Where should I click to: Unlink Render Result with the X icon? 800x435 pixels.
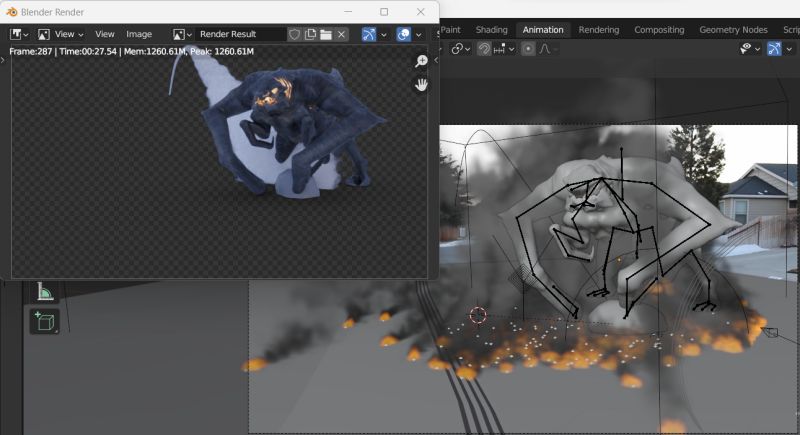(x=341, y=34)
